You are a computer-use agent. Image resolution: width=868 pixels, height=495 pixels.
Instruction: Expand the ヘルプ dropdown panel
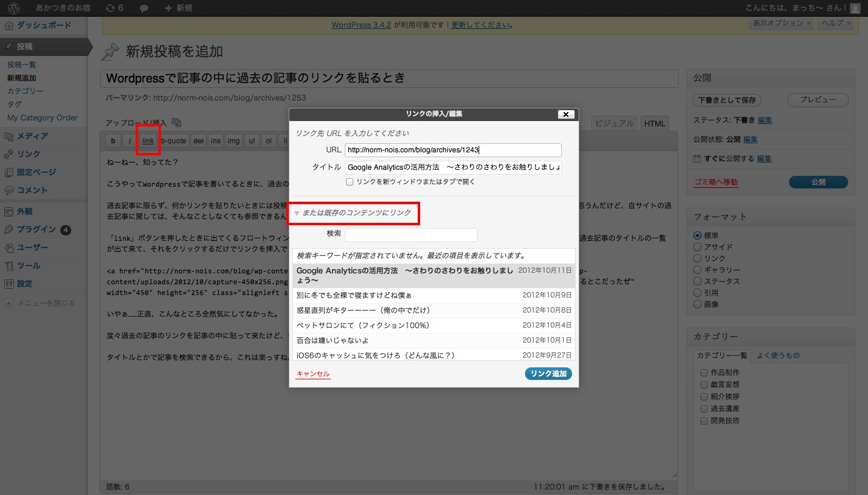(x=836, y=23)
